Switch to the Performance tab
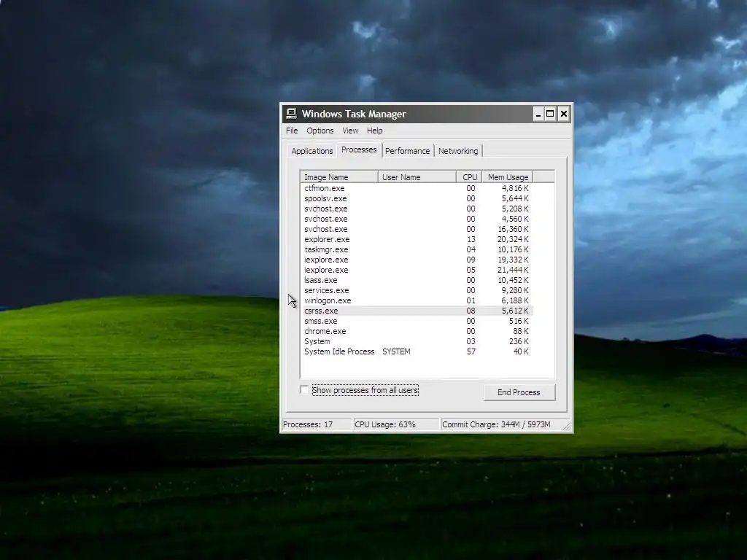747x560 pixels. point(407,151)
